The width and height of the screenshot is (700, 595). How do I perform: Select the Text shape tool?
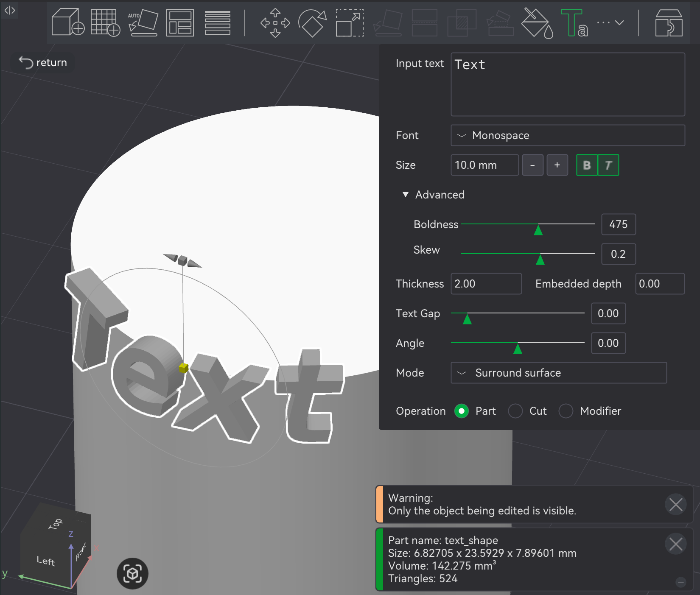[x=574, y=22]
